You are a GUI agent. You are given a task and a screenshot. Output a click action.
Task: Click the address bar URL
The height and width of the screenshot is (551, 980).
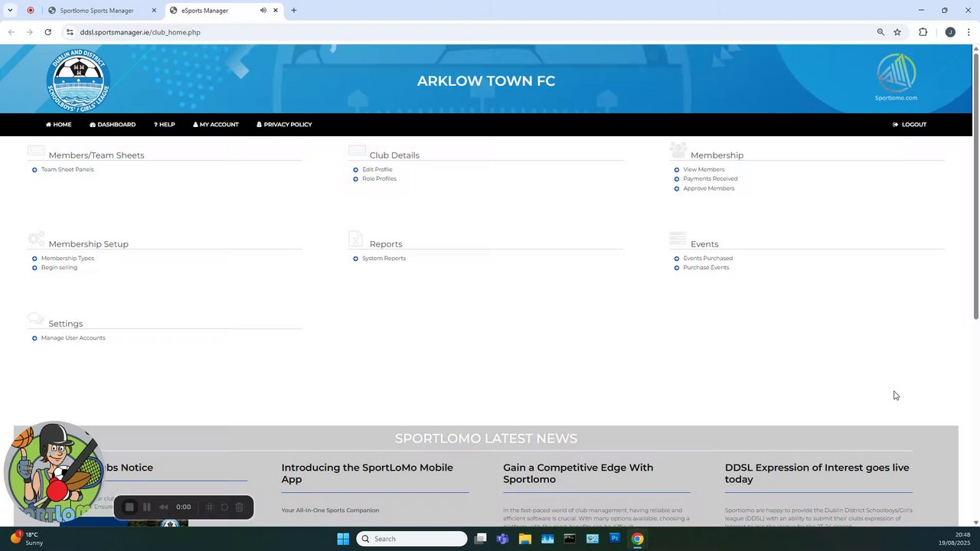(140, 32)
